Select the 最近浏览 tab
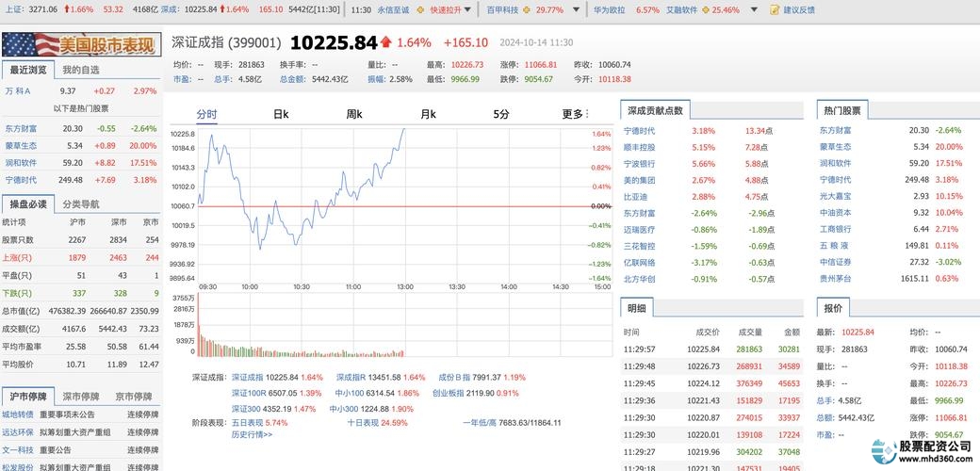Screen dimensions: 980x471 [x=28, y=70]
